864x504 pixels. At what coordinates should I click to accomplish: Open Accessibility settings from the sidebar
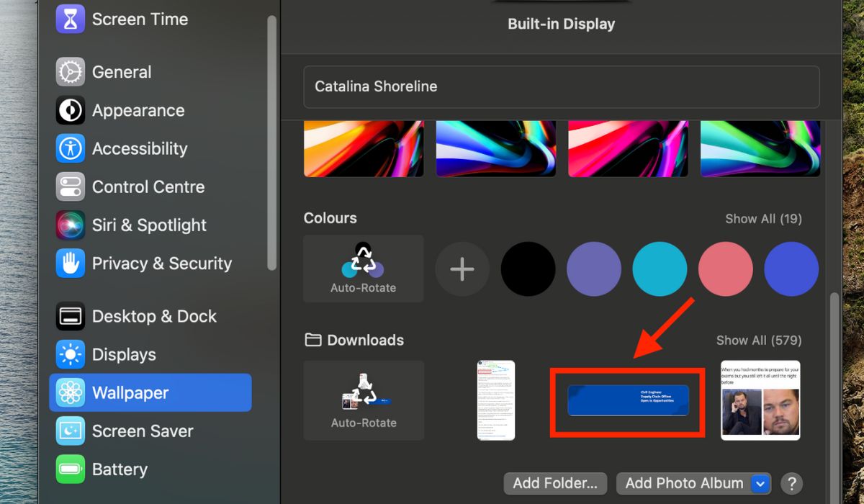(x=70, y=148)
